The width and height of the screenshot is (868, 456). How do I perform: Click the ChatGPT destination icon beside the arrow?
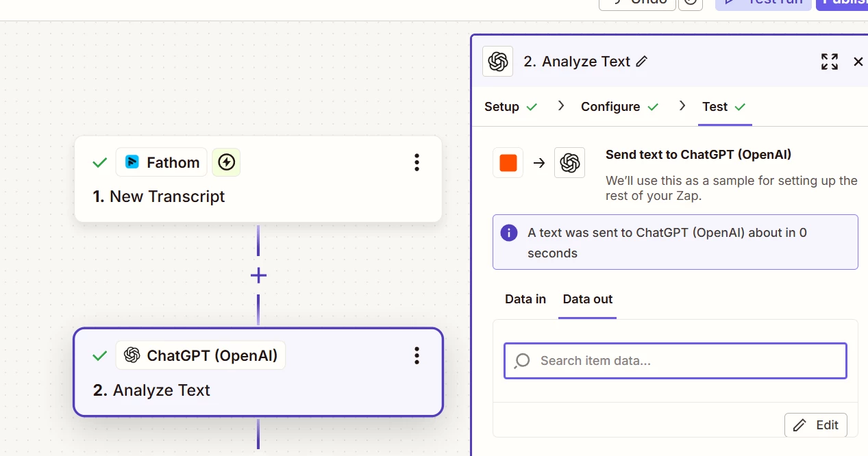[x=570, y=163]
